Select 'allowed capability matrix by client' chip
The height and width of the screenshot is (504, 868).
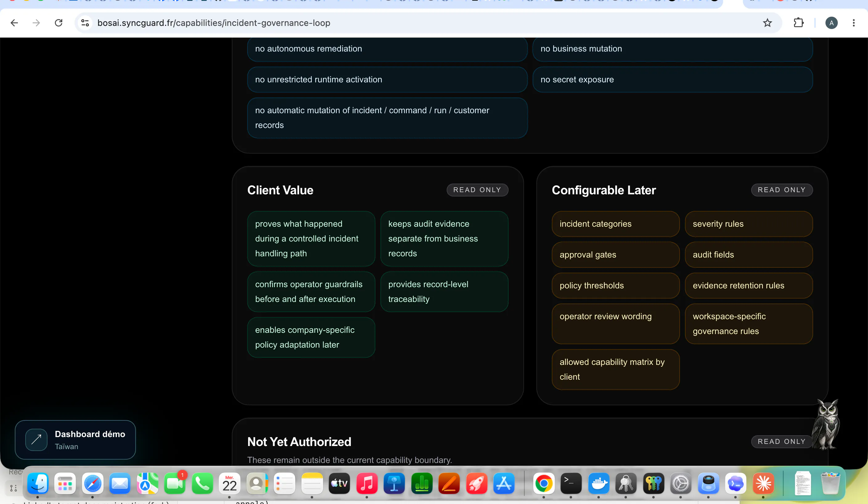pos(616,369)
